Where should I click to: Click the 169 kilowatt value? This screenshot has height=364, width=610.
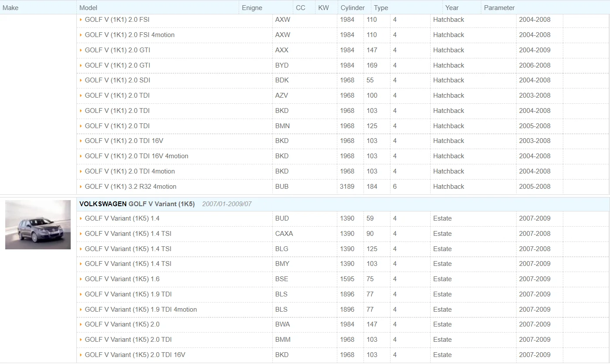click(x=372, y=65)
